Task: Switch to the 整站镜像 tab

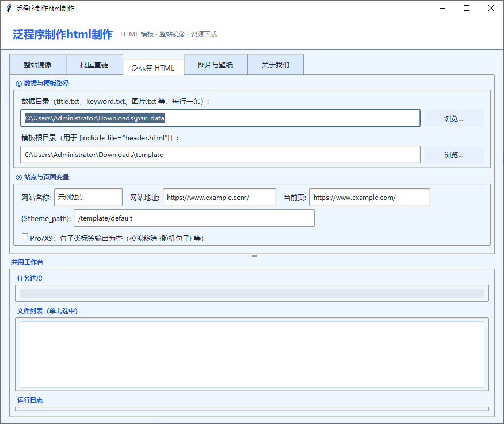Action: tap(37, 65)
